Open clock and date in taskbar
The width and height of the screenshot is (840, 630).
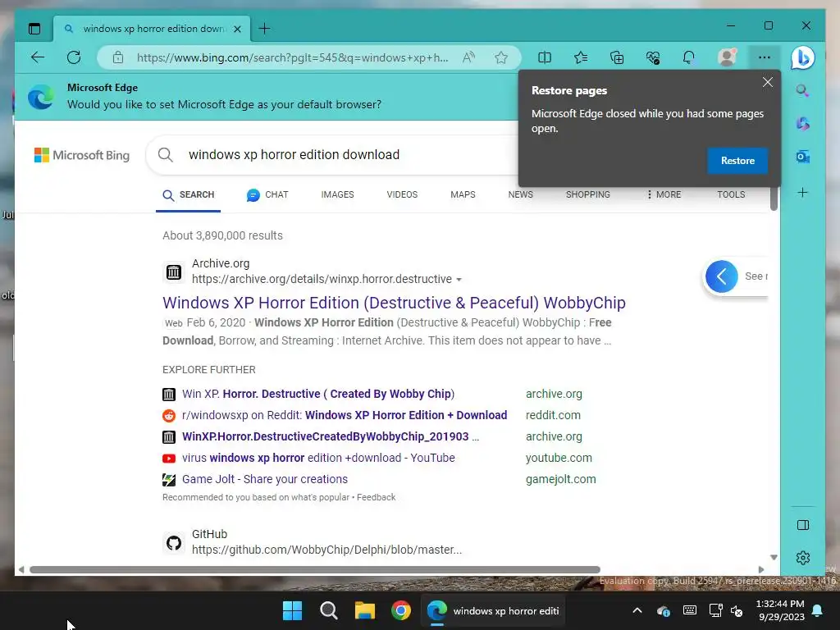(781, 610)
